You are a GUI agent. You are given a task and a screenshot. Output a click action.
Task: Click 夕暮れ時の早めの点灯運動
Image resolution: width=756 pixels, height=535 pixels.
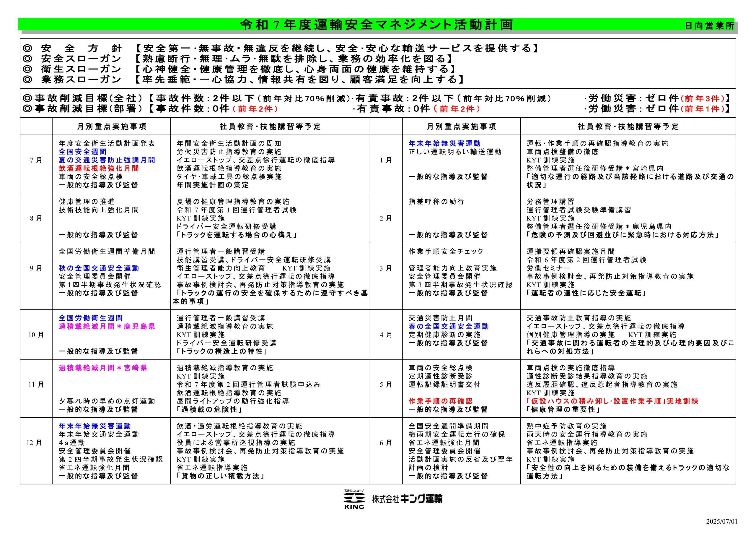coord(107,401)
